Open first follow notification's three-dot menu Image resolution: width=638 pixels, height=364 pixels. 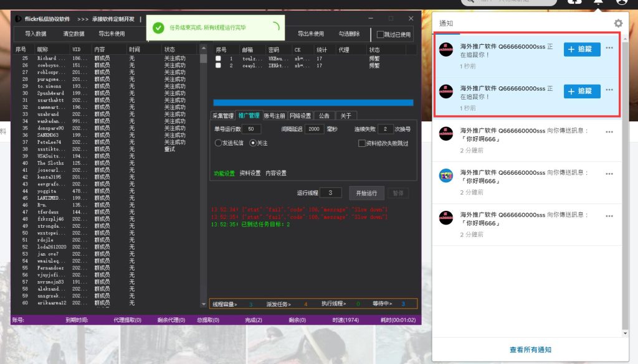coord(609,48)
